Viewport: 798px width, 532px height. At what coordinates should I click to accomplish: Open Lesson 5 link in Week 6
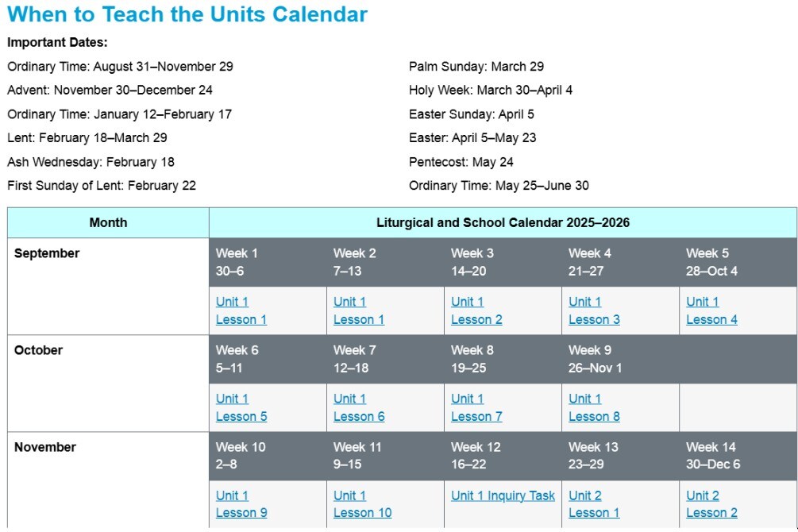pyautogui.click(x=241, y=416)
